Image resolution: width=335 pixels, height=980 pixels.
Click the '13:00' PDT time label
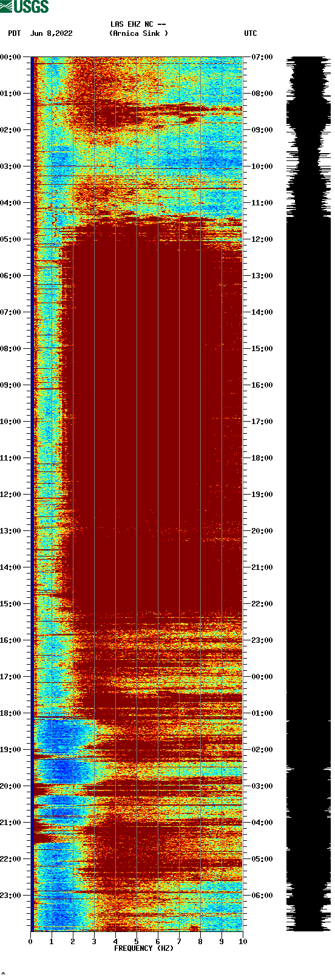pyautogui.click(x=10, y=531)
